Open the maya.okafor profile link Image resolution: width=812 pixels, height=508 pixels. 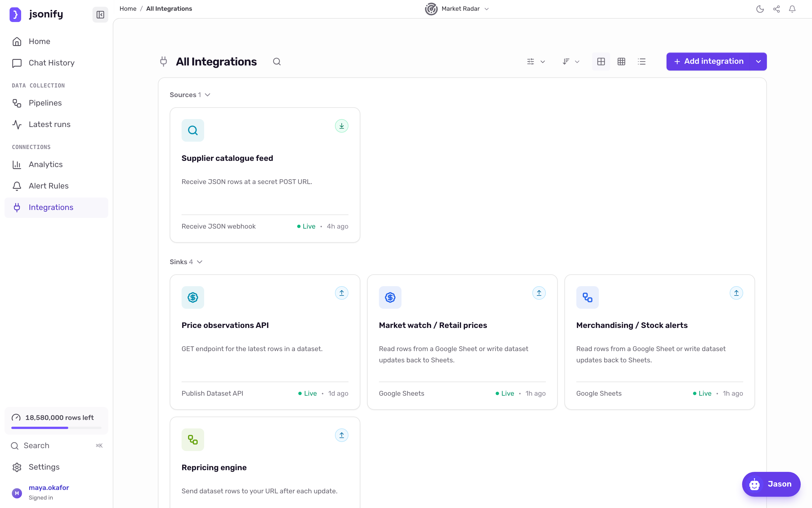tap(49, 487)
